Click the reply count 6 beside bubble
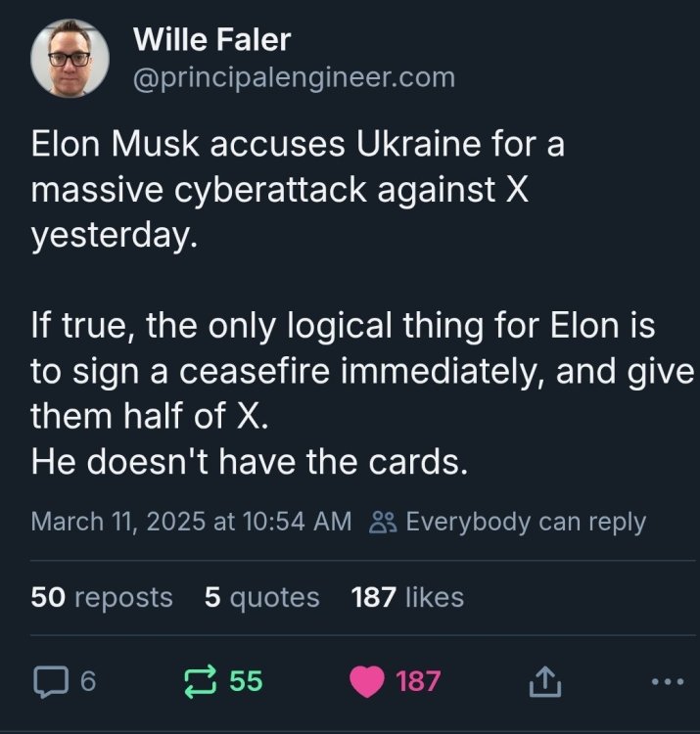This screenshot has height=734, width=700. tap(86, 681)
